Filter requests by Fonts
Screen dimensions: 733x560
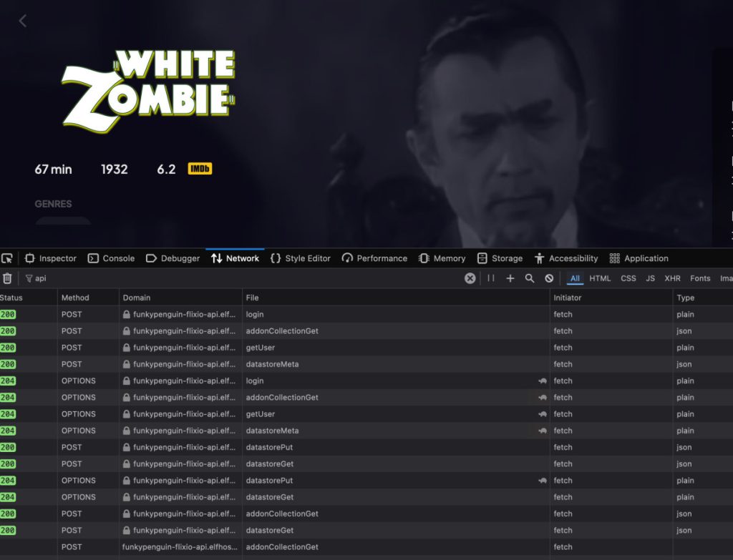click(x=700, y=278)
